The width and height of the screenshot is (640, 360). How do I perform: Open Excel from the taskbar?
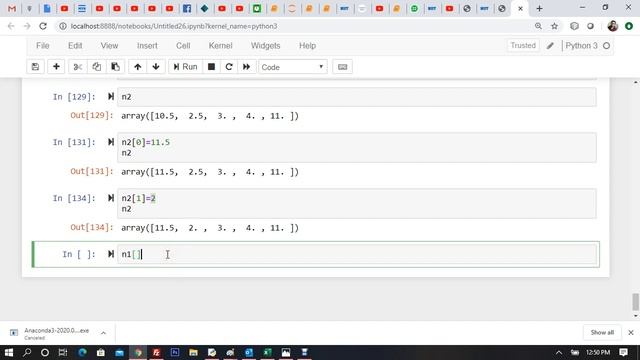pyautogui.click(x=267, y=352)
